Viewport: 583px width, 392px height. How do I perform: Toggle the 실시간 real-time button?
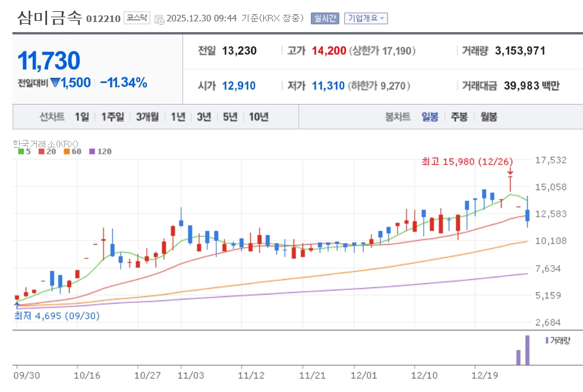coord(324,18)
